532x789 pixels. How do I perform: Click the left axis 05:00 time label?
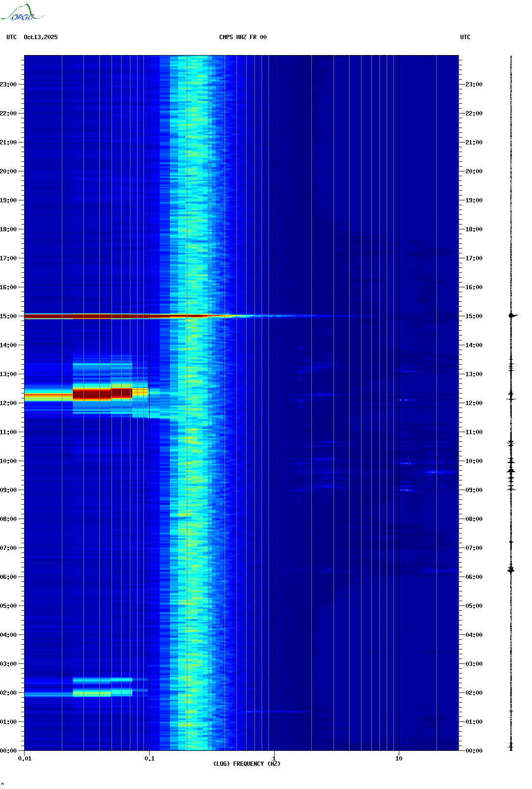(8, 606)
